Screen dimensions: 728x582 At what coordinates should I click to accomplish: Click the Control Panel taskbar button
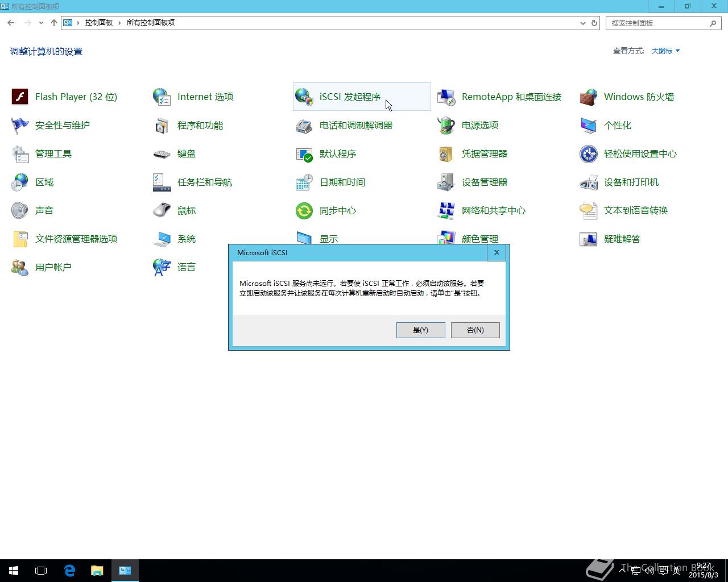pyautogui.click(x=125, y=571)
